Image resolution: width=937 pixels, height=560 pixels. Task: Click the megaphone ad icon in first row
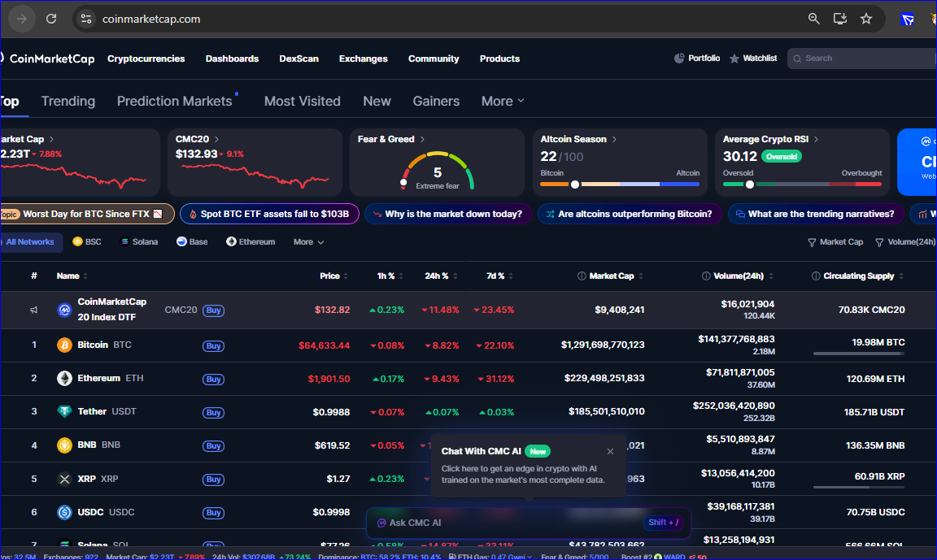pos(34,310)
